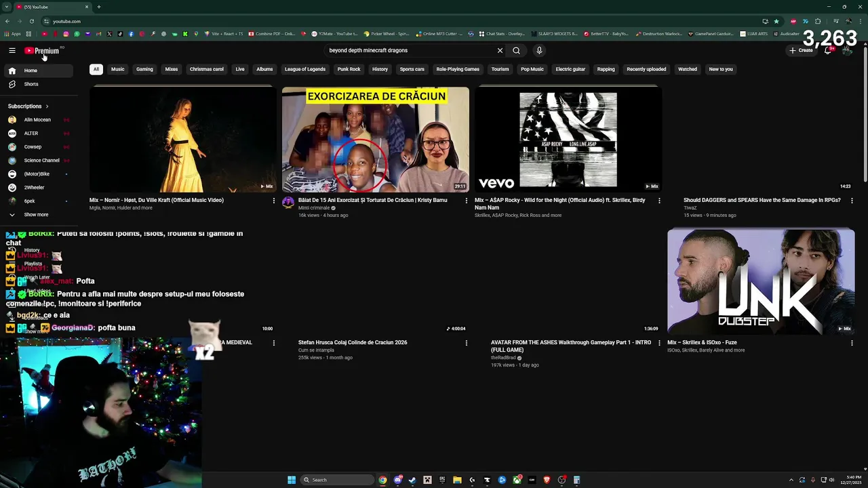Open the ALTER channel subscription
868x488 pixels.
39,133
